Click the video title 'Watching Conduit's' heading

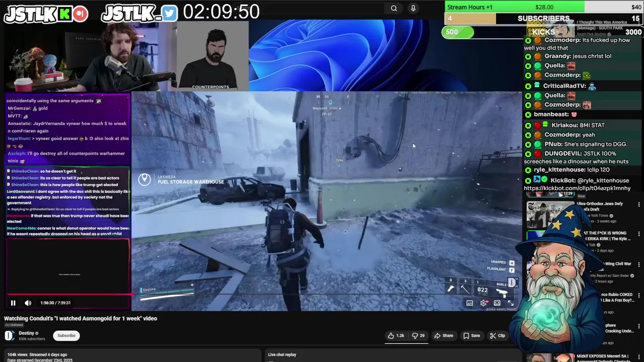[x=80, y=318]
